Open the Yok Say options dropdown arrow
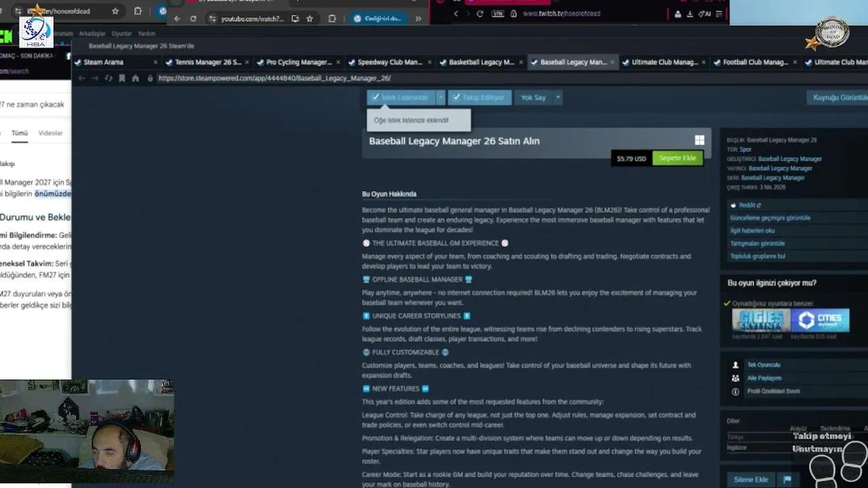The width and height of the screenshot is (868, 488). [558, 98]
